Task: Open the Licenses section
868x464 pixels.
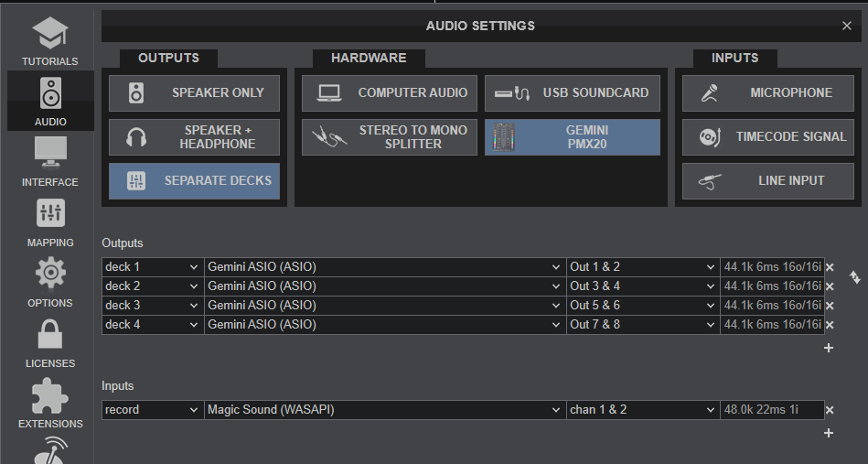Action: click(50, 342)
